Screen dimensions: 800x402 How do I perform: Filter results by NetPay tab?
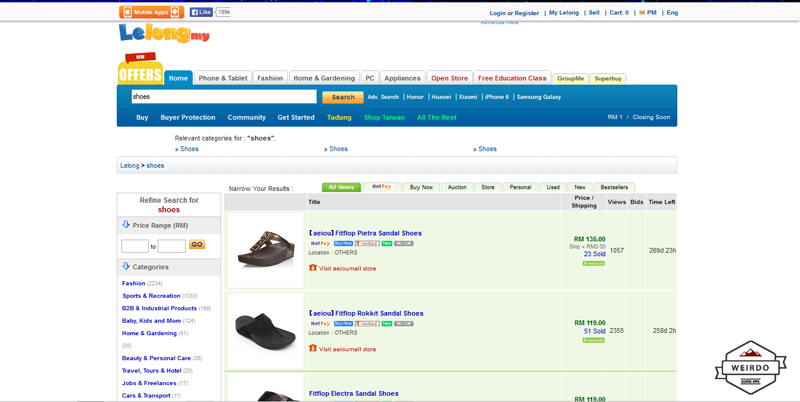click(382, 187)
